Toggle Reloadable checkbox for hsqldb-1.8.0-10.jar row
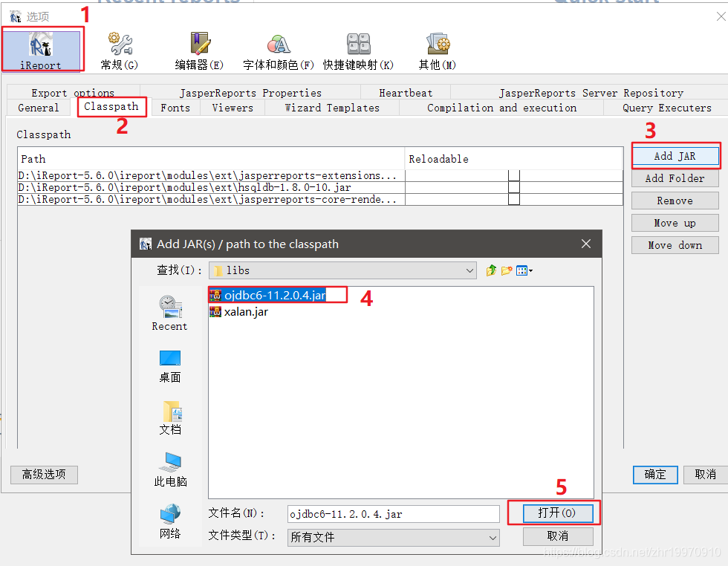The width and height of the screenshot is (728, 566). [514, 187]
